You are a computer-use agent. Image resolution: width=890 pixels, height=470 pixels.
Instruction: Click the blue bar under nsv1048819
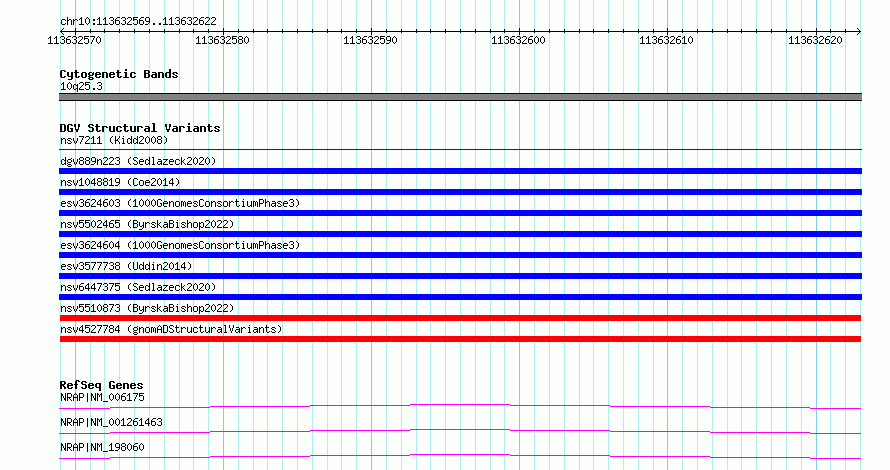pyautogui.click(x=460, y=192)
